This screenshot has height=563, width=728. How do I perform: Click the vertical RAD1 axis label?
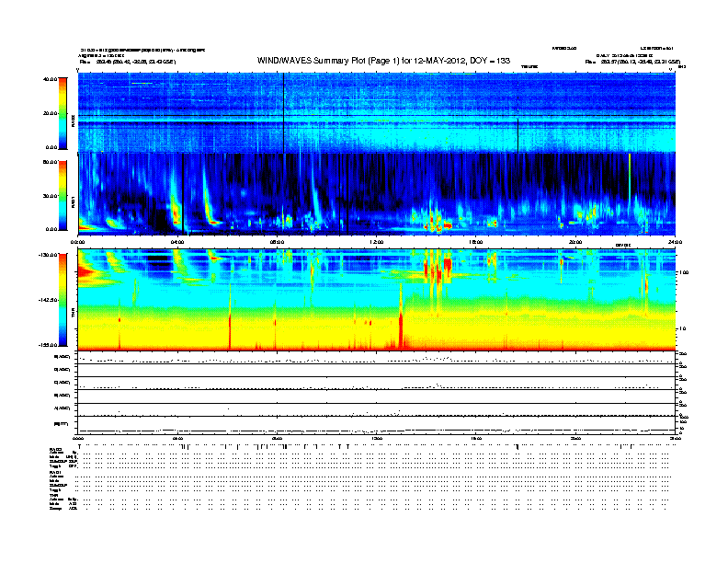click(x=73, y=201)
